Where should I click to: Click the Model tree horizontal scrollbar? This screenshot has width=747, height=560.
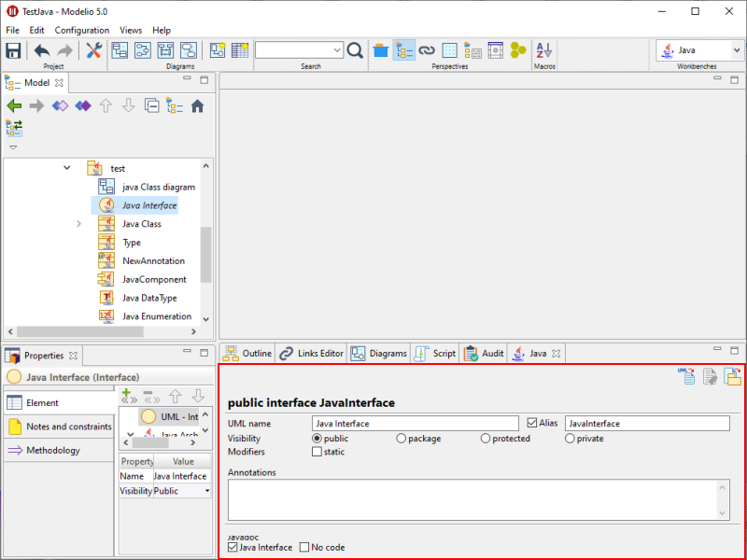click(80, 331)
